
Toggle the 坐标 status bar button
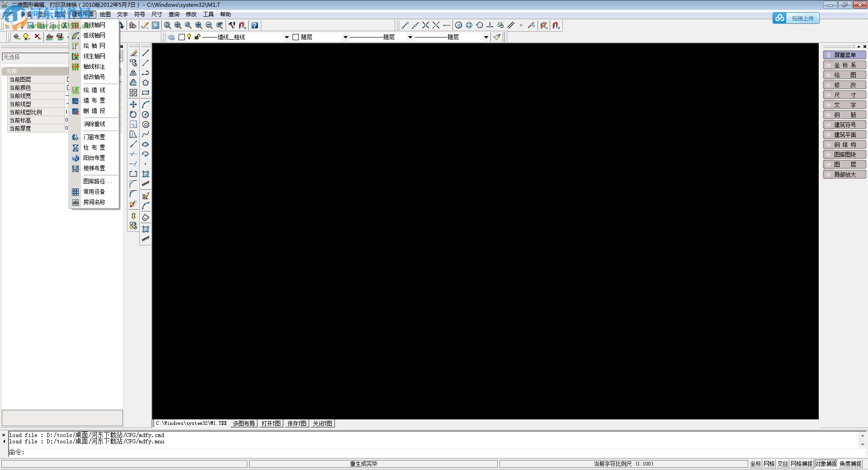click(x=755, y=464)
